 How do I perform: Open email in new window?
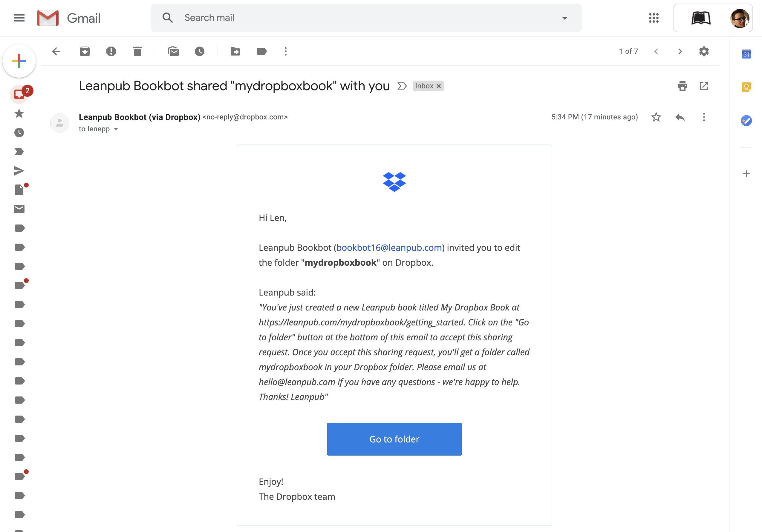(x=704, y=86)
